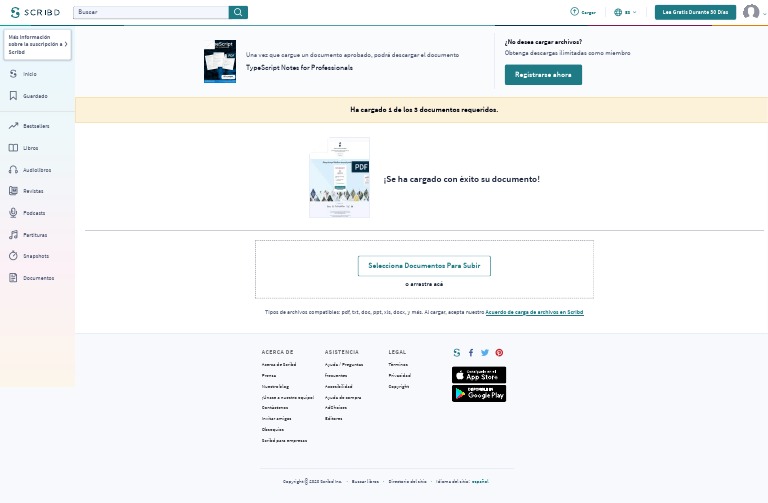Viewport: 768px width, 503px height.
Task: Click the upload progress notice banner
Action: click(x=422, y=110)
